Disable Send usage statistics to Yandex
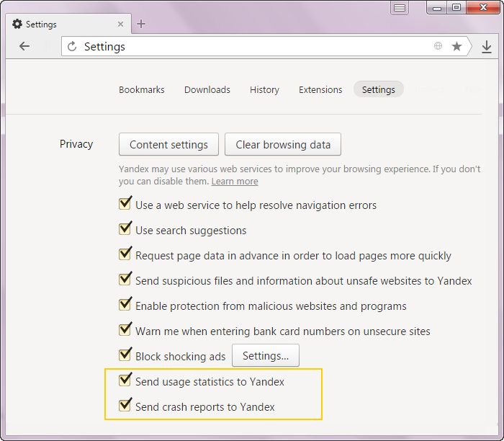This screenshot has width=504, height=441. (x=125, y=380)
